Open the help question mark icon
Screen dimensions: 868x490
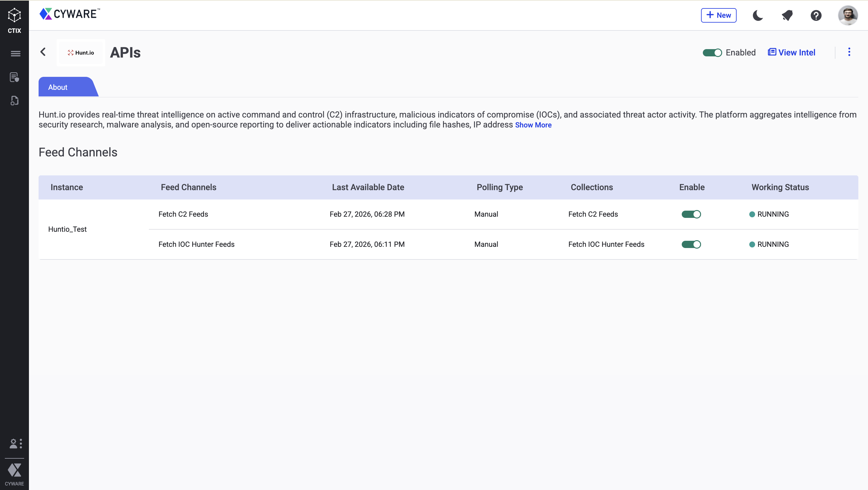(x=816, y=15)
